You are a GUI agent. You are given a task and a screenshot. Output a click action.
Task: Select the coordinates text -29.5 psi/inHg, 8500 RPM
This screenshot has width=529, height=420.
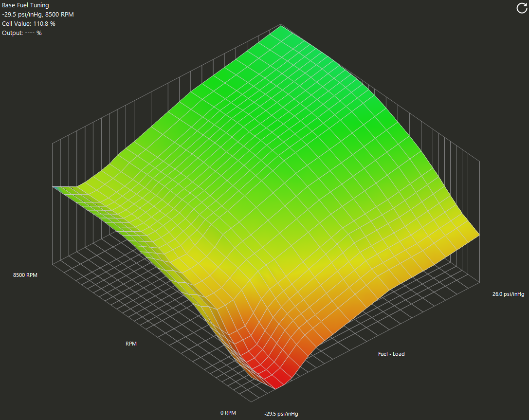38,14
